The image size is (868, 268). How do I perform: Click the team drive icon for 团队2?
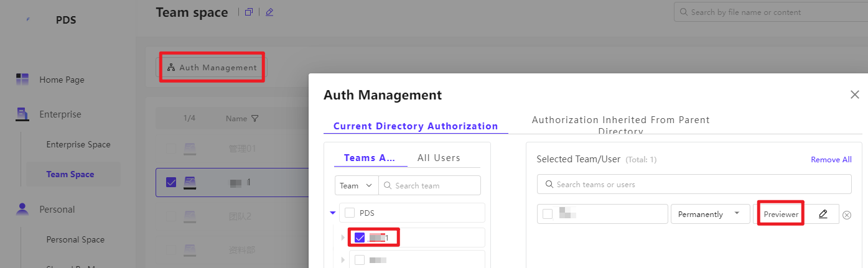tap(190, 216)
